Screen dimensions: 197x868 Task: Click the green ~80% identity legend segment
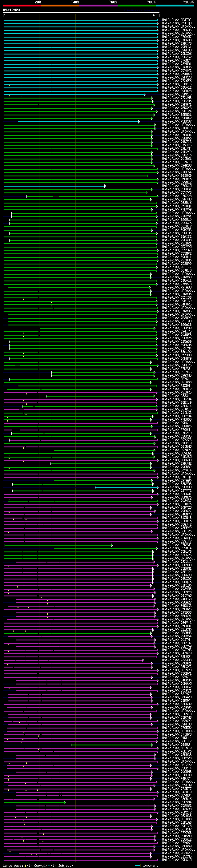137,6
